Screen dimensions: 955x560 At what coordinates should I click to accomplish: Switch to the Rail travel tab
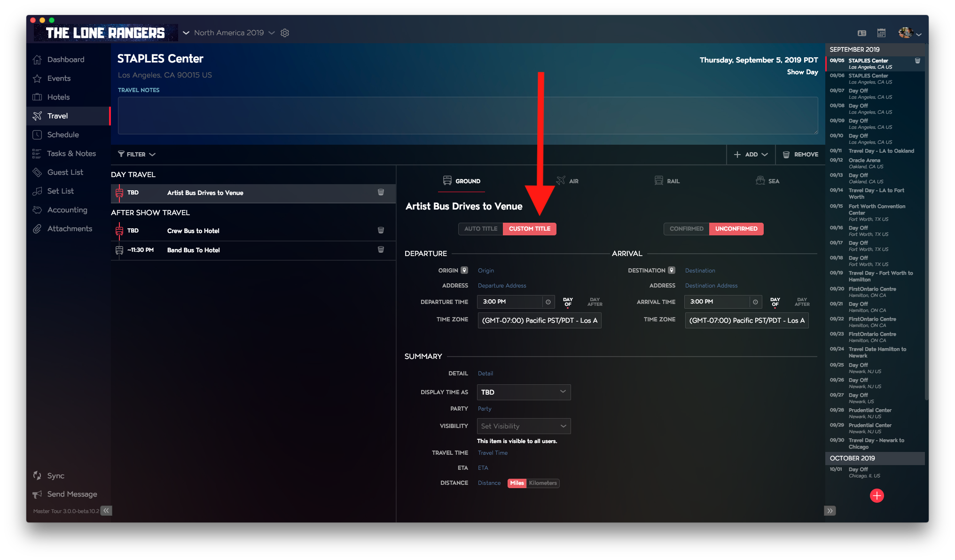coord(667,181)
